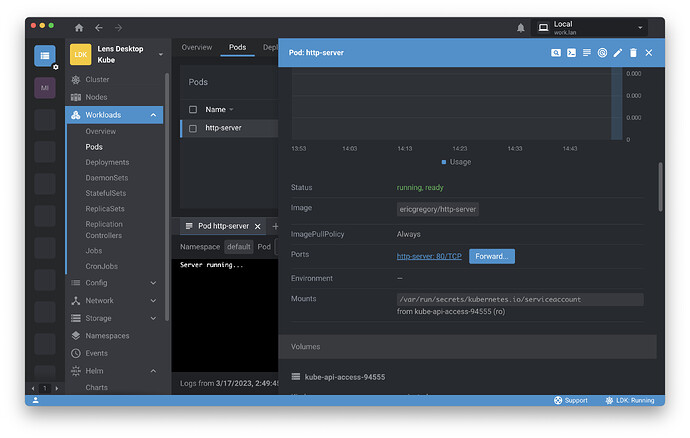Click the Support item in status bar
The height and width of the screenshot is (438, 690).
click(x=570, y=400)
